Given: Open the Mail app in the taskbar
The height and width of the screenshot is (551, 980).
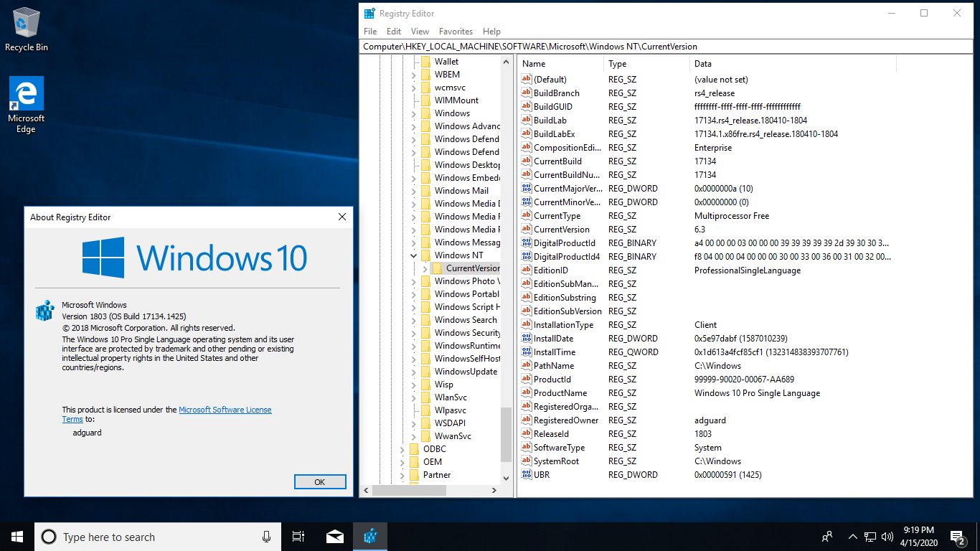Looking at the screenshot, I should [335, 537].
